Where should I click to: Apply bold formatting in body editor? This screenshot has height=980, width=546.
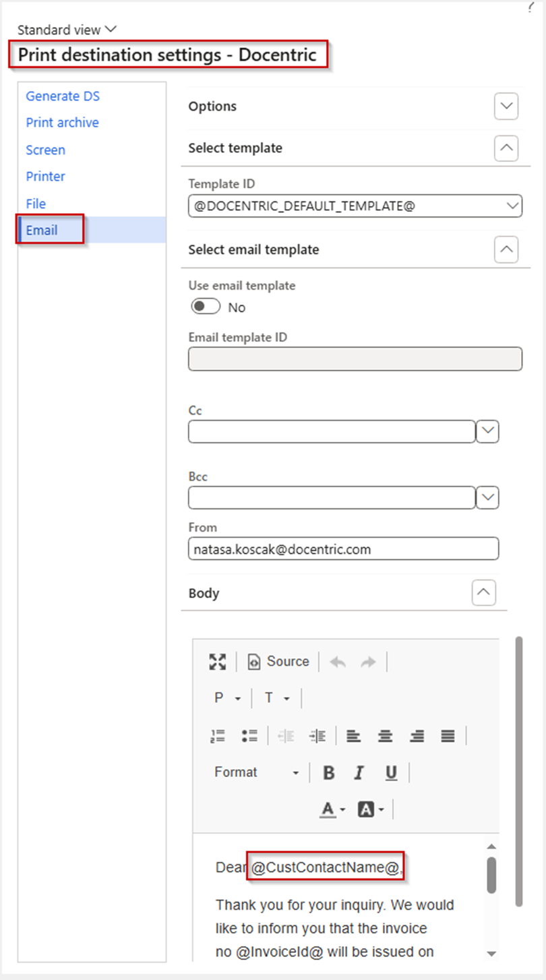pos(329,773)
